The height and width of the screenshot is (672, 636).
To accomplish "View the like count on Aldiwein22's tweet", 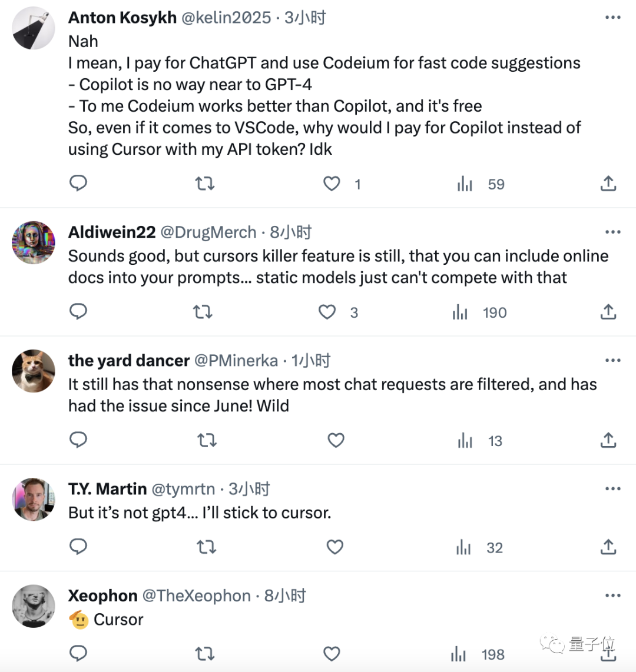I will click(355, 312).
